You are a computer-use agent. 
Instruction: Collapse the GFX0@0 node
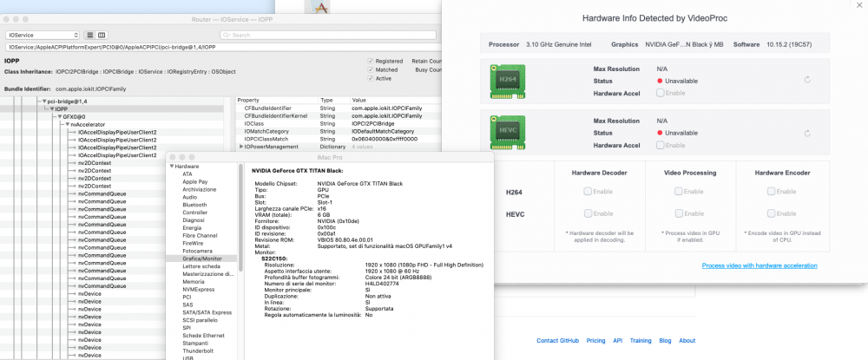[x=60, y=117]
